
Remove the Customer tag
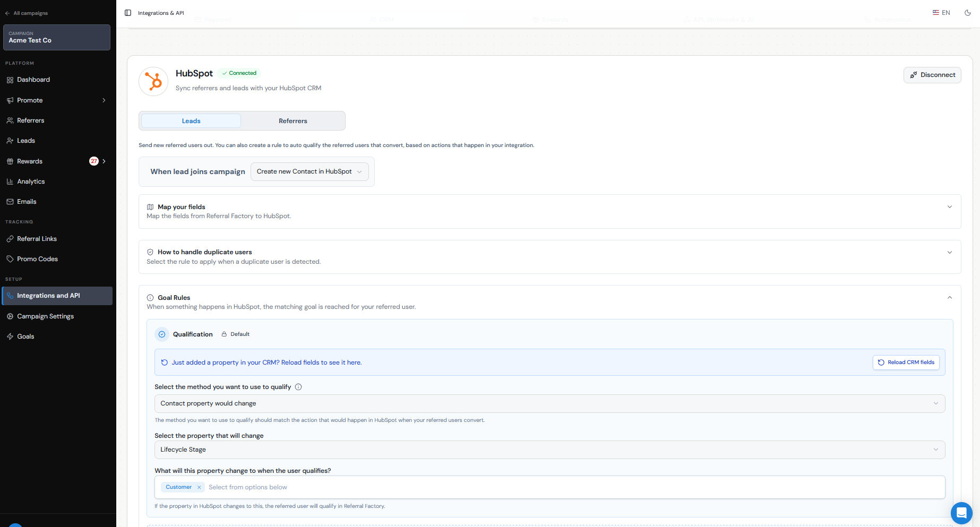coord(199,487)
